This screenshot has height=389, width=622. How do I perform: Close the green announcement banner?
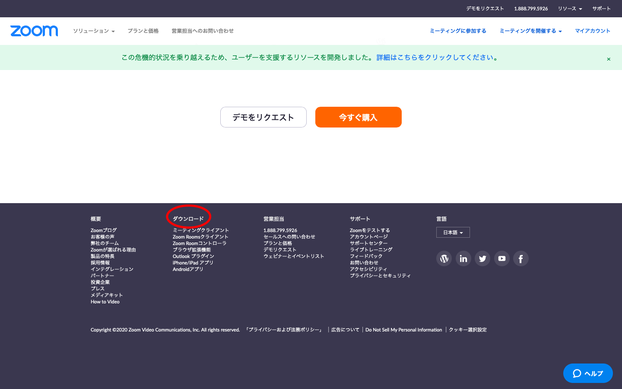tap(609, 59)
